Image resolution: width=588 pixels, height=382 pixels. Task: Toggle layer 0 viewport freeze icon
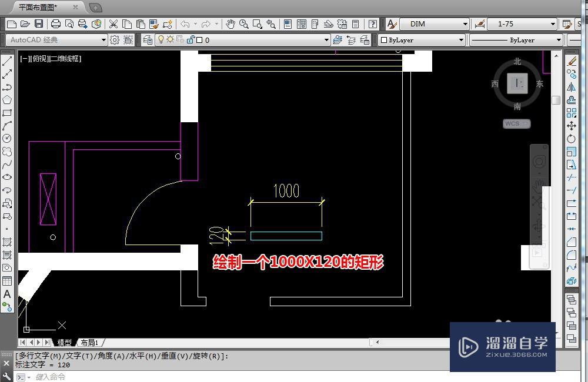(181, 39)
